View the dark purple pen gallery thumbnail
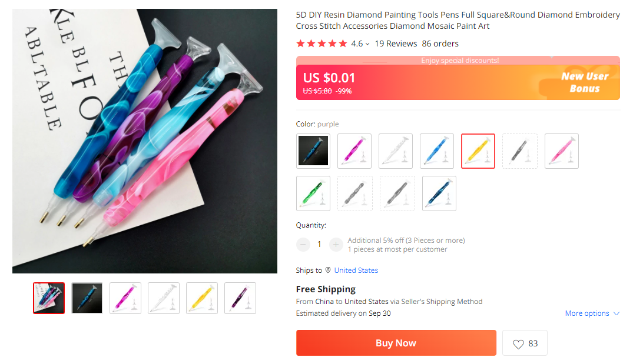Viewport: 633px width, 364px height. (x=240, y=298)
